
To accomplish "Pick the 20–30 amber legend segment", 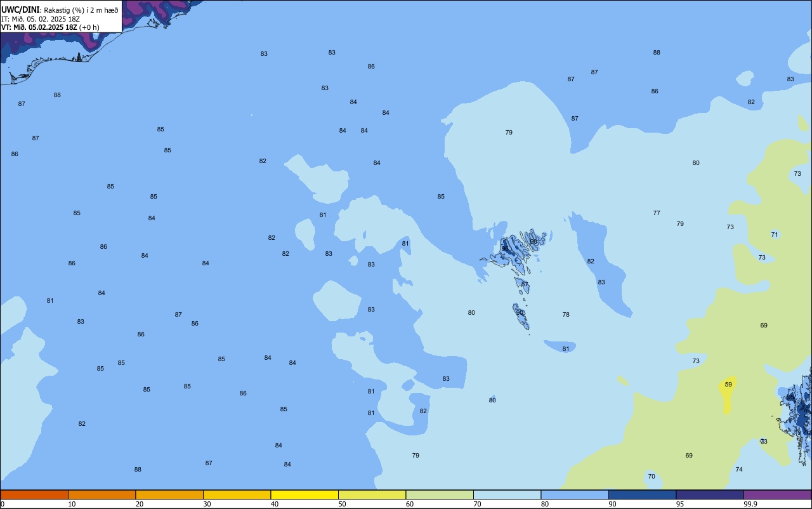I will 169,494.
